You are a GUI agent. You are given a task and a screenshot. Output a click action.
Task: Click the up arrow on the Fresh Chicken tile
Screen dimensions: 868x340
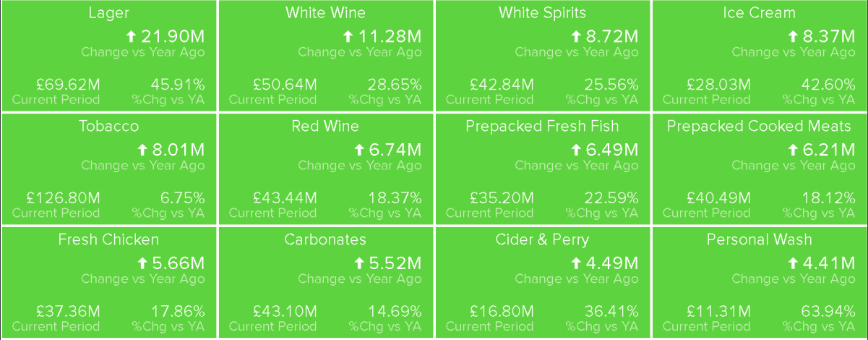point(142,263)
